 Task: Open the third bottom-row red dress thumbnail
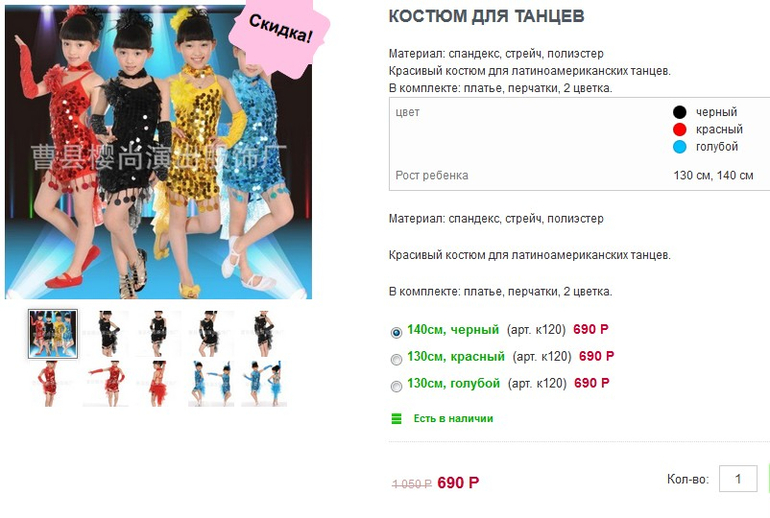coord(158,384)
